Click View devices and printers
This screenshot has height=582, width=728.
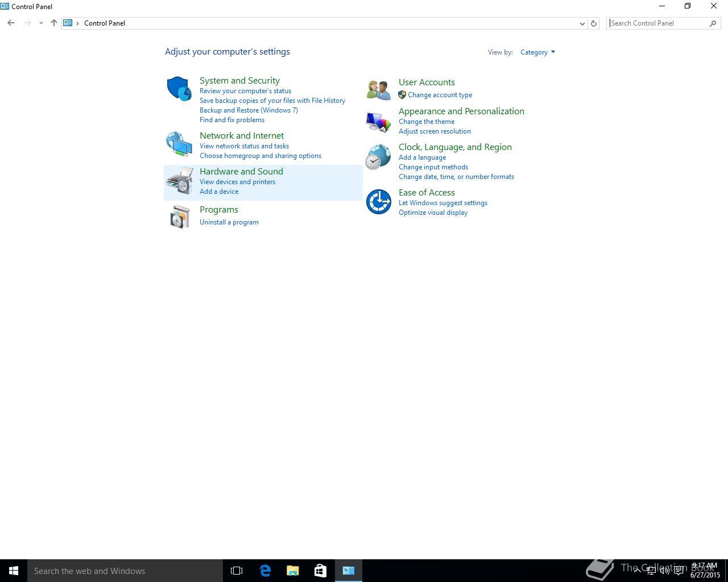(237, 182)
